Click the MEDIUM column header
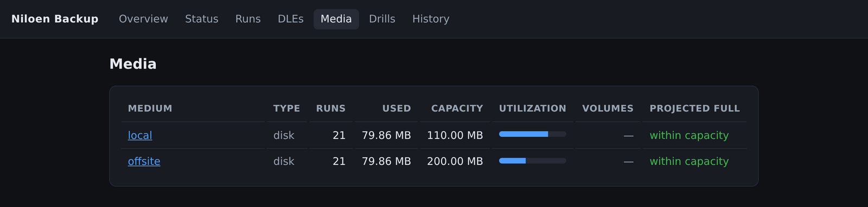The image size is (868, 207). click(x=150, y=109)
